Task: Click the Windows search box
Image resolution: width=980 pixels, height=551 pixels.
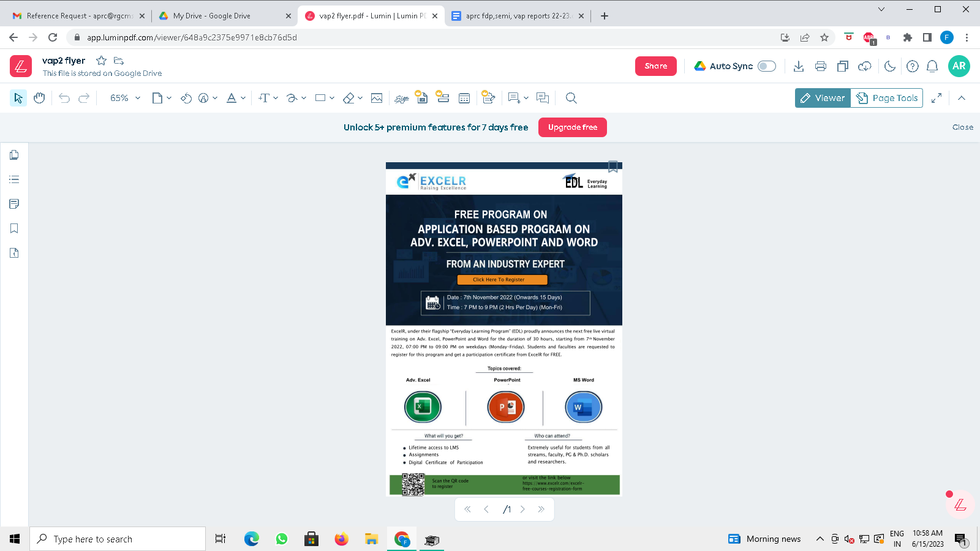Action: [118, 539]
